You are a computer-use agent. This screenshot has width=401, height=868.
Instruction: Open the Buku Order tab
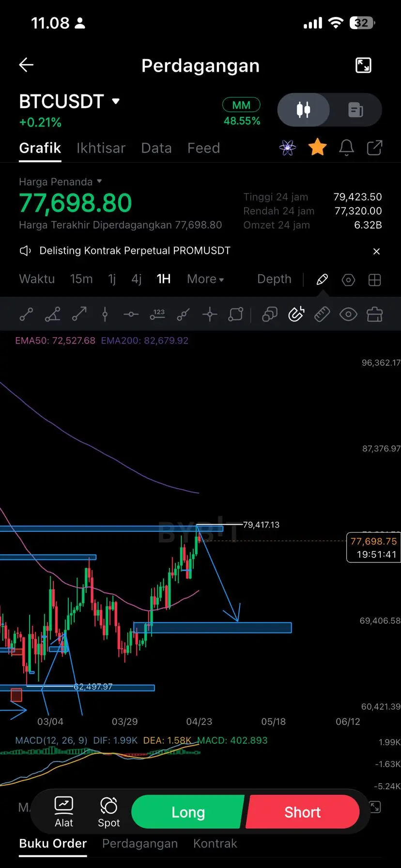tap(53, 843)
